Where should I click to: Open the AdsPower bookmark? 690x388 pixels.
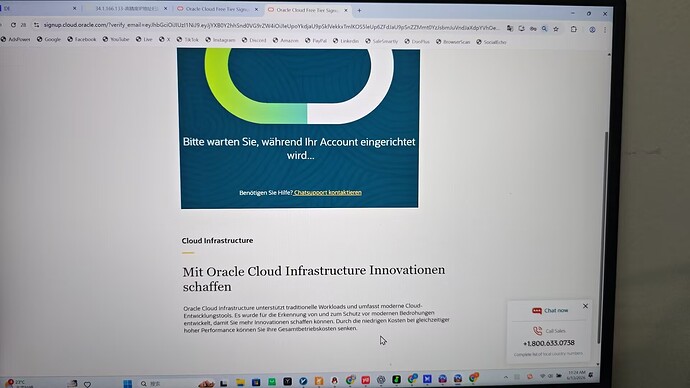15,39
